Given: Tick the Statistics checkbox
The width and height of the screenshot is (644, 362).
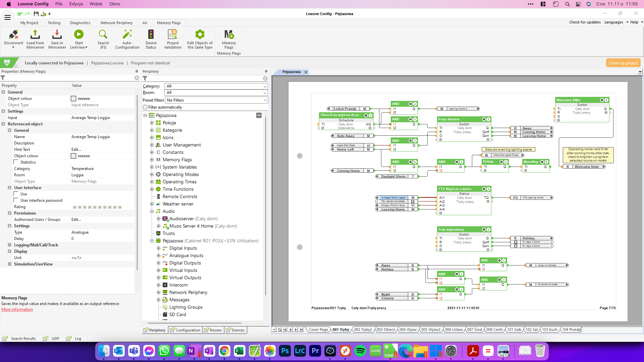Looking at the screenshot, I should pyautogui.click(x=16, y=162).
